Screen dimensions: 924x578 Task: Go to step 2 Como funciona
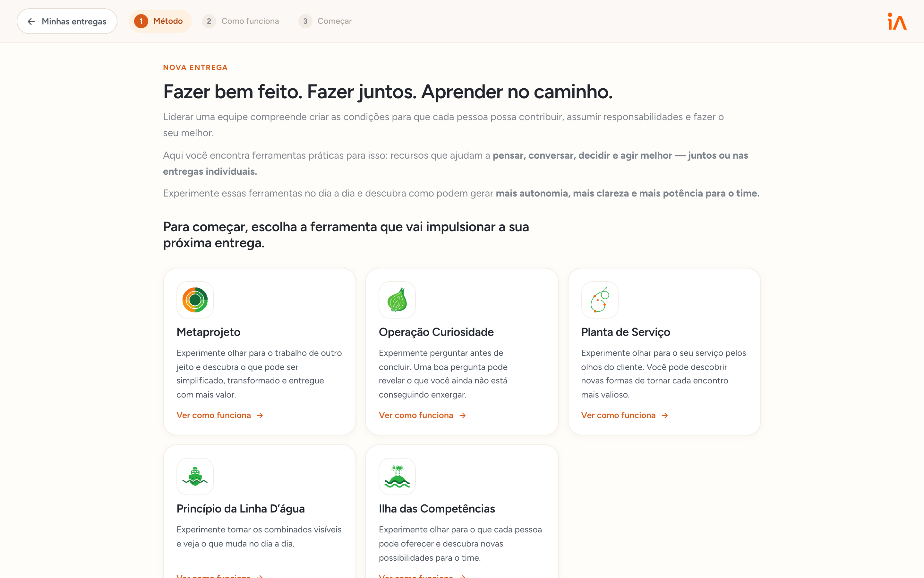pos(241,21)
